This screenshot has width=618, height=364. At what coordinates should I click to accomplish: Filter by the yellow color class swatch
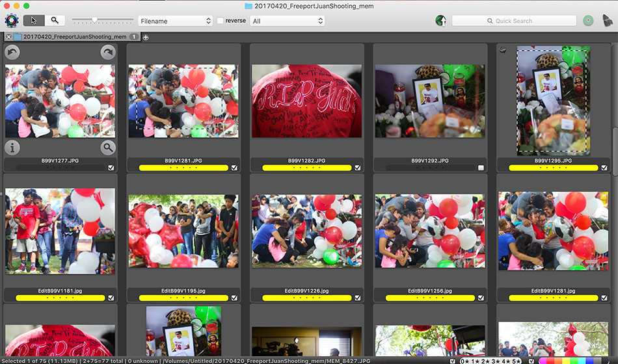click(567, 361)
